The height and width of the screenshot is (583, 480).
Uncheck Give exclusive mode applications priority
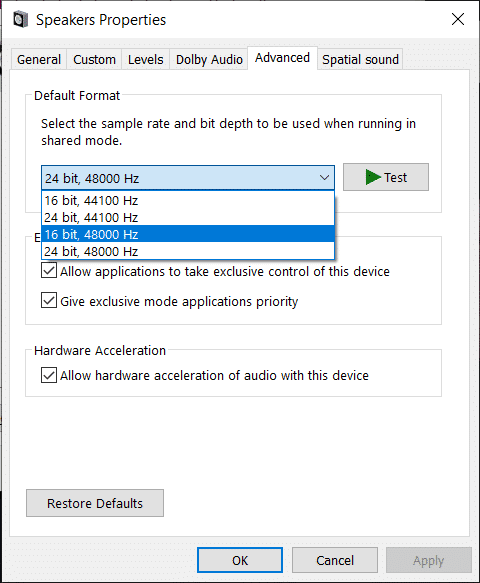tap(49, 300)
